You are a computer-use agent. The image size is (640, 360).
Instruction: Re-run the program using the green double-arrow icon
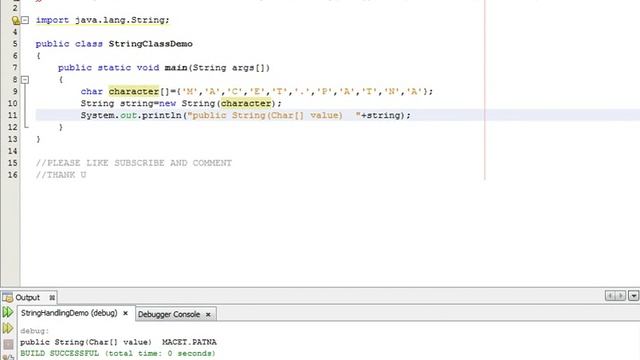tap(8, 313)
